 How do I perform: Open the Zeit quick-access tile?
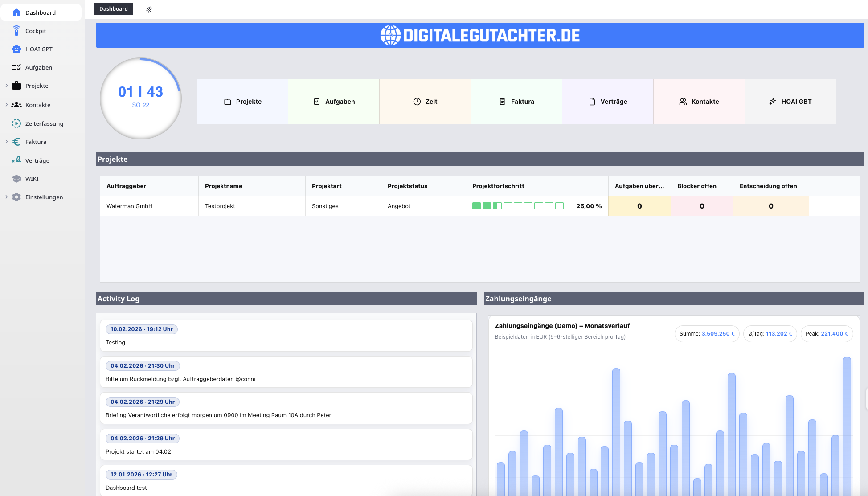[425, 102]
